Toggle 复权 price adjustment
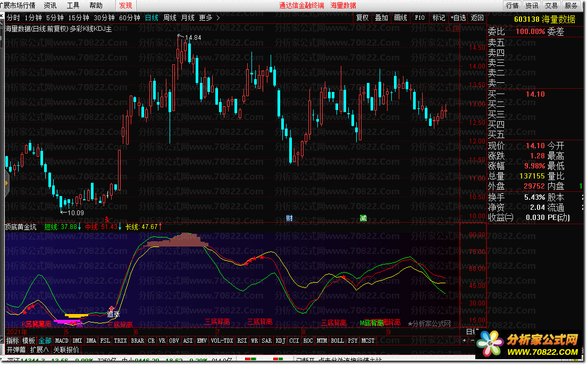The image size is (588, 365). click(x=362, y=18)
